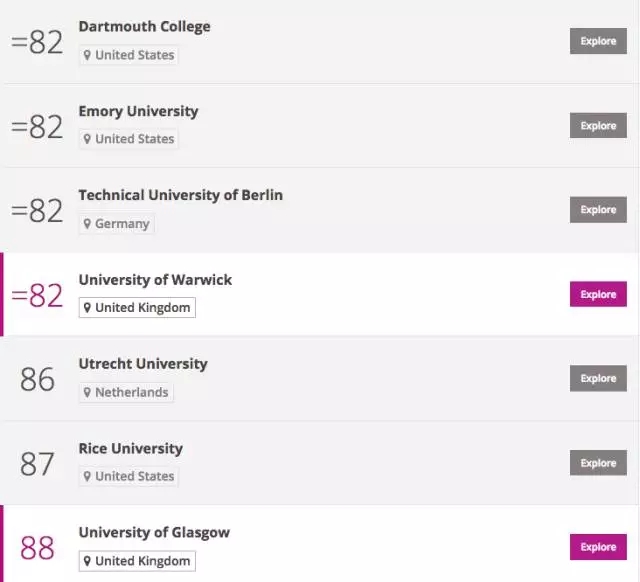Click the location pin icon beside Germany
The height and width of the screenshot is (582, 640).
(x=88, y=224)
